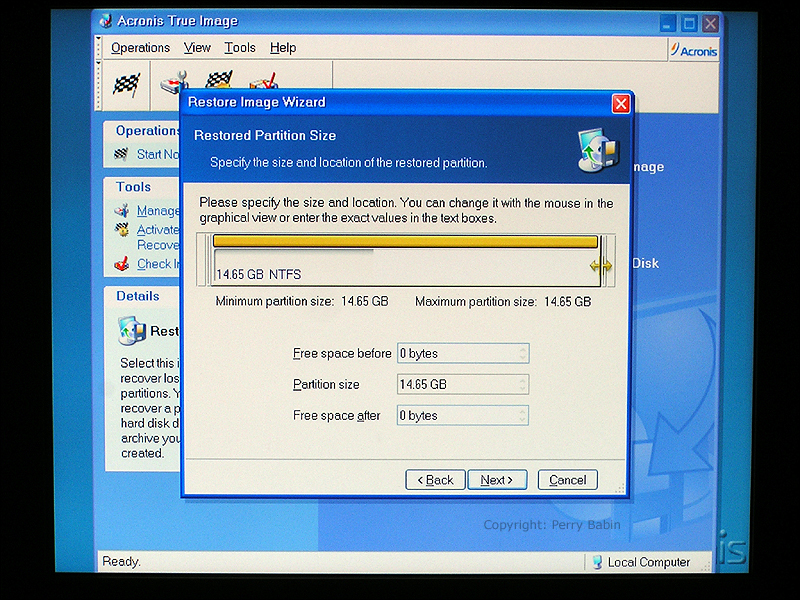
Task: Proceed with the Next button
Action: click(497, 480)
